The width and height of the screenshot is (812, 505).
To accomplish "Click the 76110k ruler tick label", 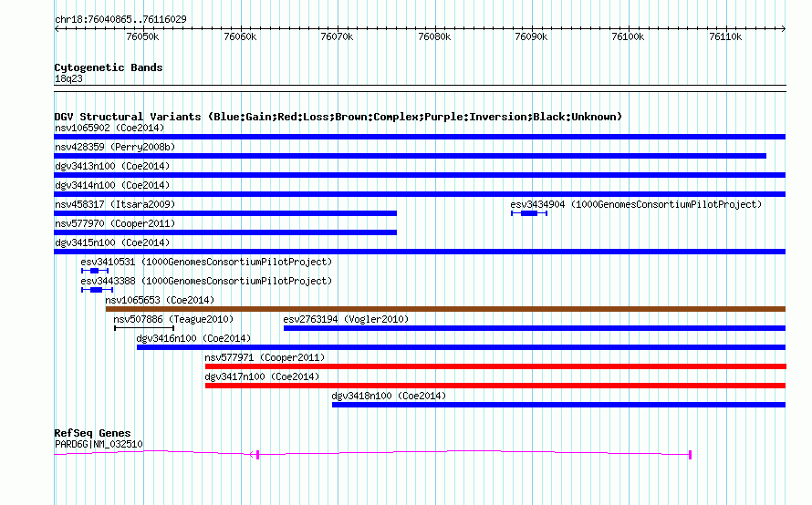I will pyautogui.click(x=725, y=36).
